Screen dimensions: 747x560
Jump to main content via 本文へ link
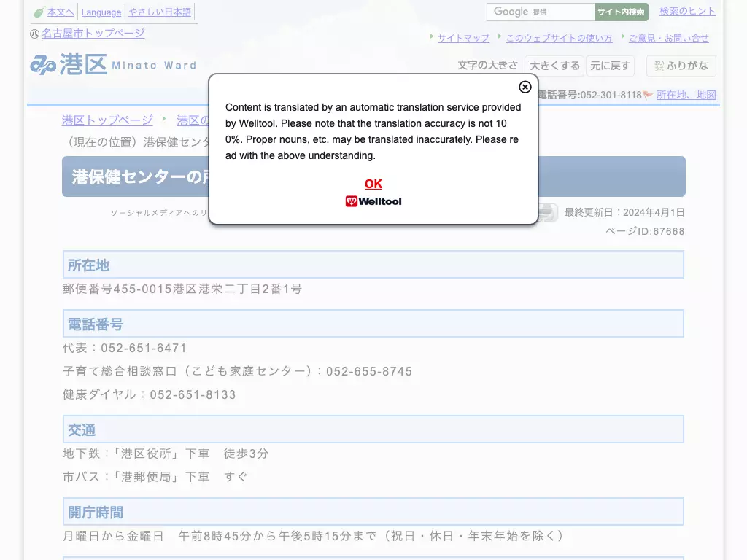pyautogui.click(x=61, y=12)
